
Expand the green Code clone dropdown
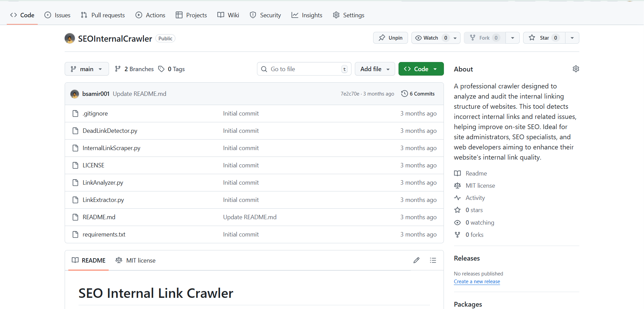(421, 69)
